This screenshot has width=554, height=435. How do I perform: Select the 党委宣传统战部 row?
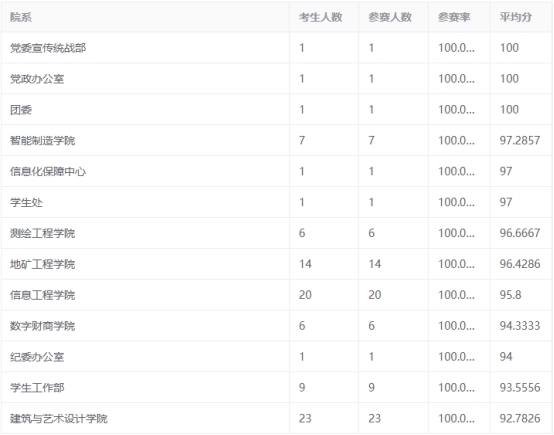pyautogui.click(x=277, y=48)
